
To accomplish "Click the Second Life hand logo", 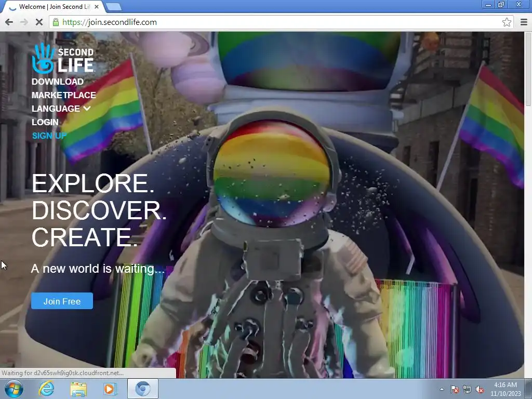I will tap(43, 58).
